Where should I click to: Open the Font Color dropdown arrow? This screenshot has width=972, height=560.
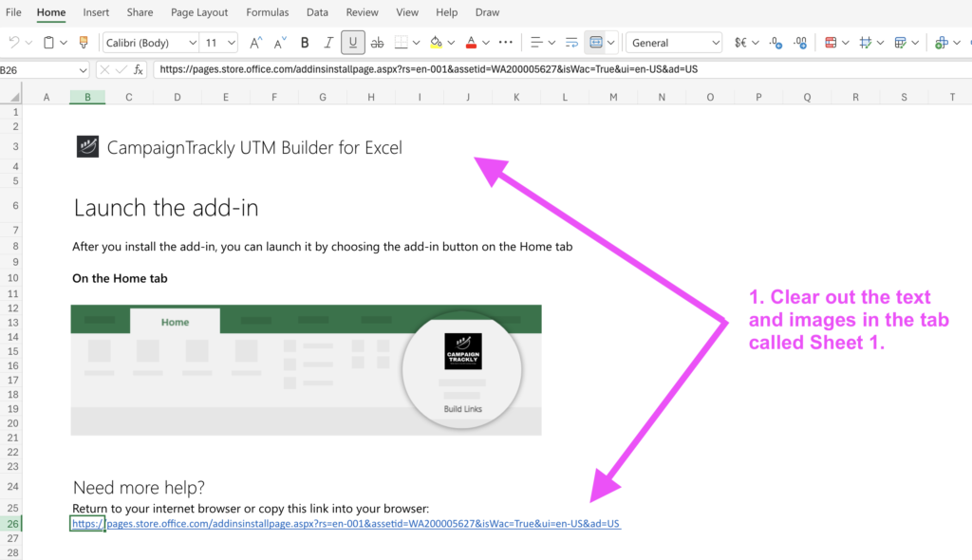[x=486, y=43]
